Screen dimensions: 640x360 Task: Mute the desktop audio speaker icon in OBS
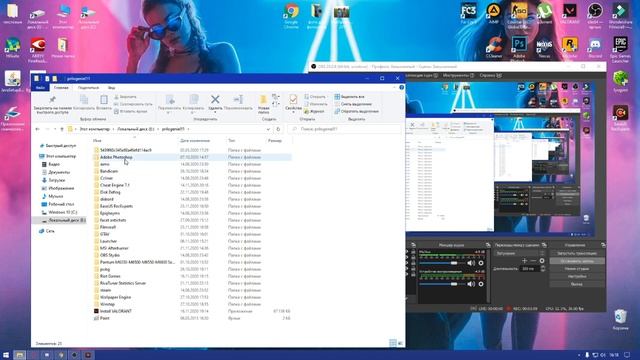coord(471,284)
